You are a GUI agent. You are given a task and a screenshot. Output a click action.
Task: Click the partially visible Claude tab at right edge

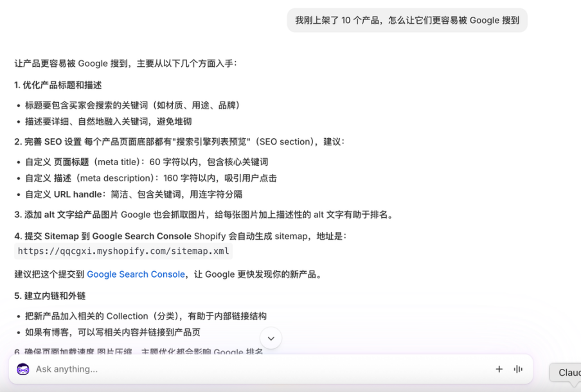566,372
